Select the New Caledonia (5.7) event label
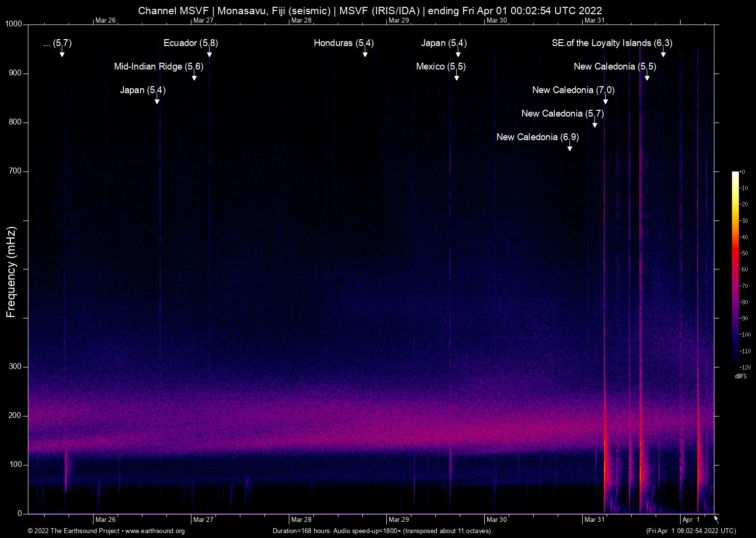 coord(562,114)
